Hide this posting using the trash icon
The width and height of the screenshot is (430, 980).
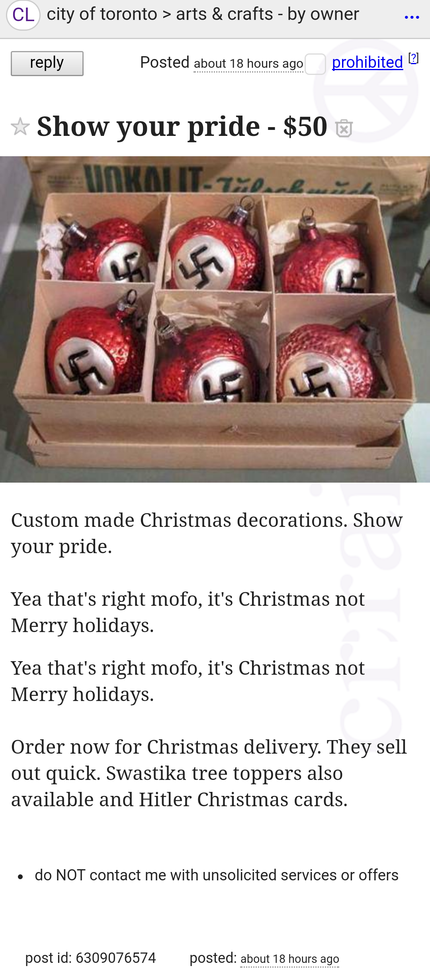pos(344,128)
